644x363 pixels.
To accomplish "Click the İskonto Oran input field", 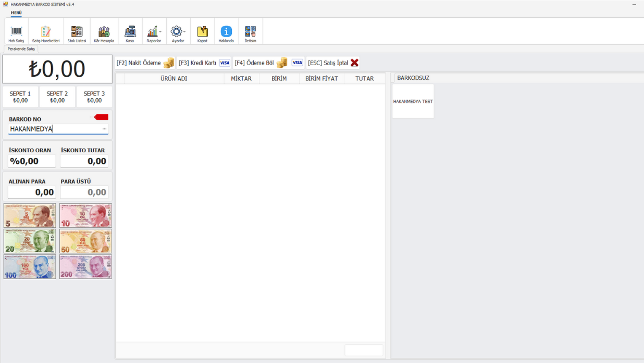I will 32,161.
